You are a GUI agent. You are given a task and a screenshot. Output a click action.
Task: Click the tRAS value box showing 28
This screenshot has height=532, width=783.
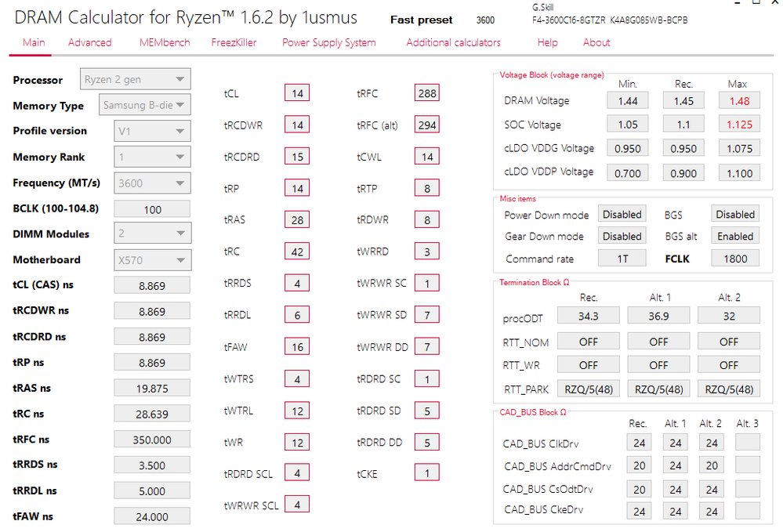click(x=297, y=219)
